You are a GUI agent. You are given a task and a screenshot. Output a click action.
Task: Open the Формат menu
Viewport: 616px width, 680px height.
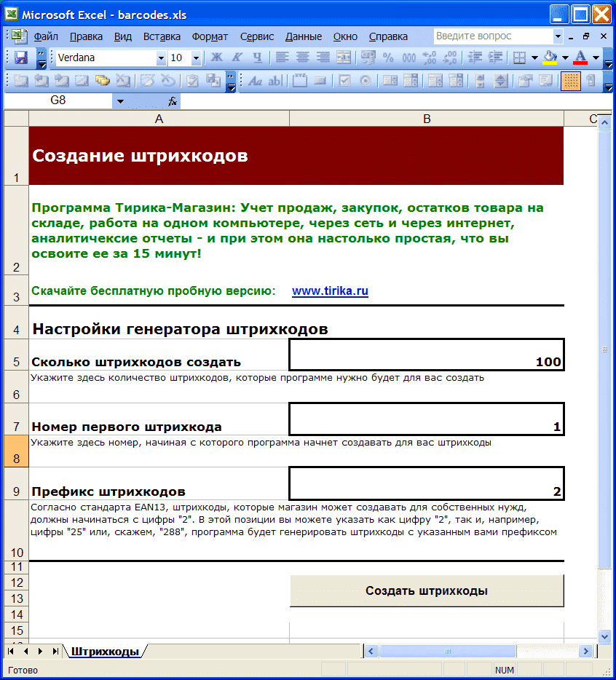tap(210, 36)
